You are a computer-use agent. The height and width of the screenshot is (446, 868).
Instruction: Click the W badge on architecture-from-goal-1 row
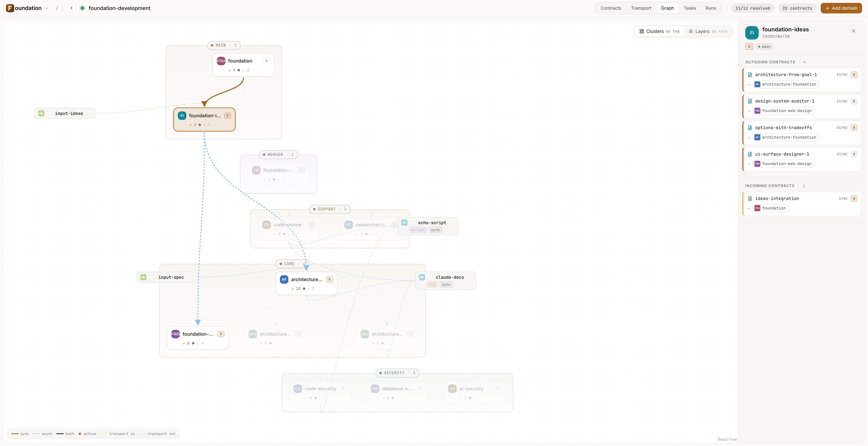[854, 75]
